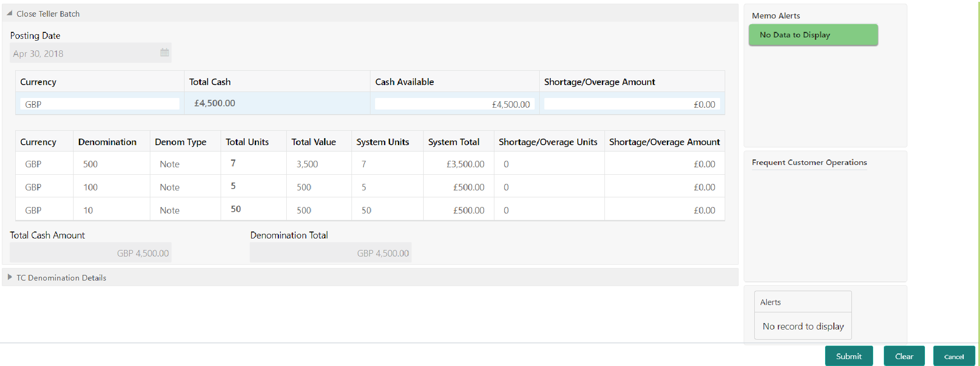980x366 pixels.
Task: Select the GBP currency field
Action: [x=100, y=104]
